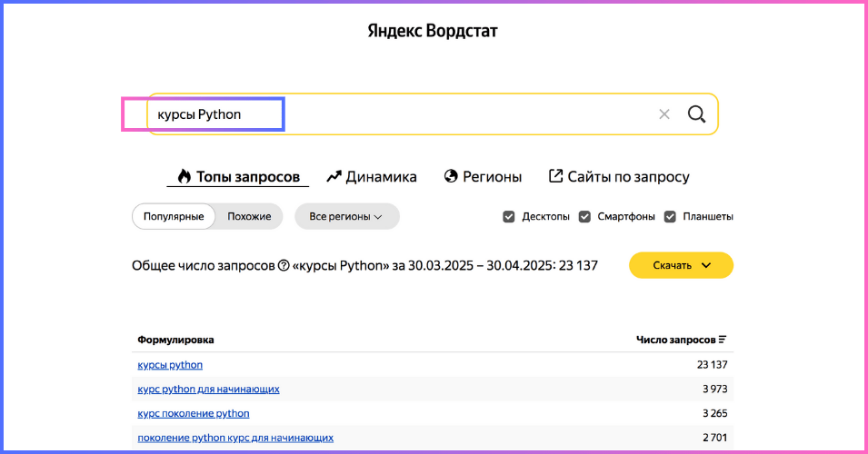The width and height of the screenshot is (868, 454).
Task: Click the 3 973 request count
Action: pos(714,390)
